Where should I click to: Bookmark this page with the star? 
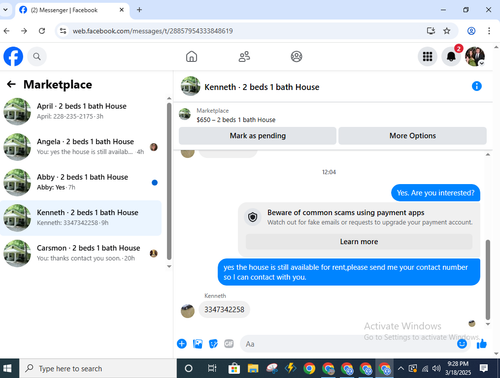[x=447, y=31]
